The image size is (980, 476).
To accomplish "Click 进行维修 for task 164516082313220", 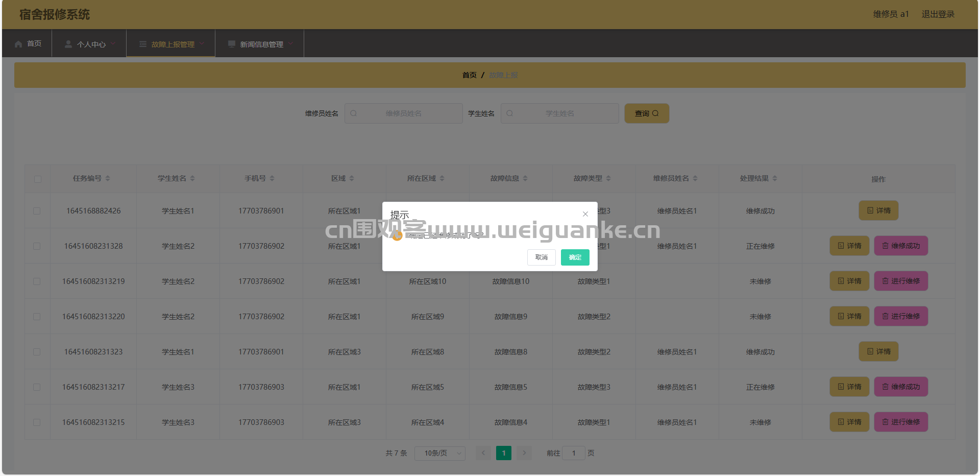I will (901, 316).
